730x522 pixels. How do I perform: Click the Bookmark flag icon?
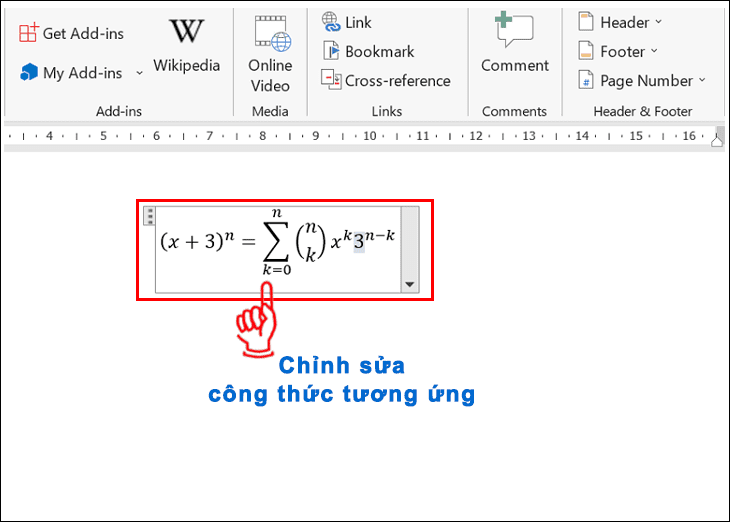click(x=331, y=51)
